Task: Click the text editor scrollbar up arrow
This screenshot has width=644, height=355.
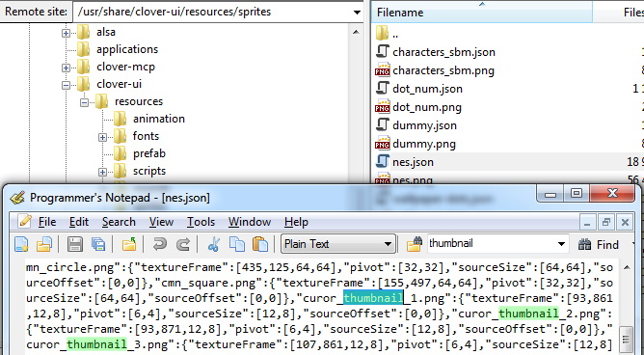Action: point(626,268)
